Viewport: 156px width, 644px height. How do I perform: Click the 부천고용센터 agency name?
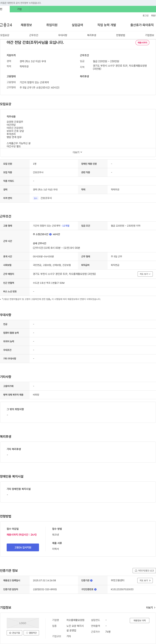[118, 580]
